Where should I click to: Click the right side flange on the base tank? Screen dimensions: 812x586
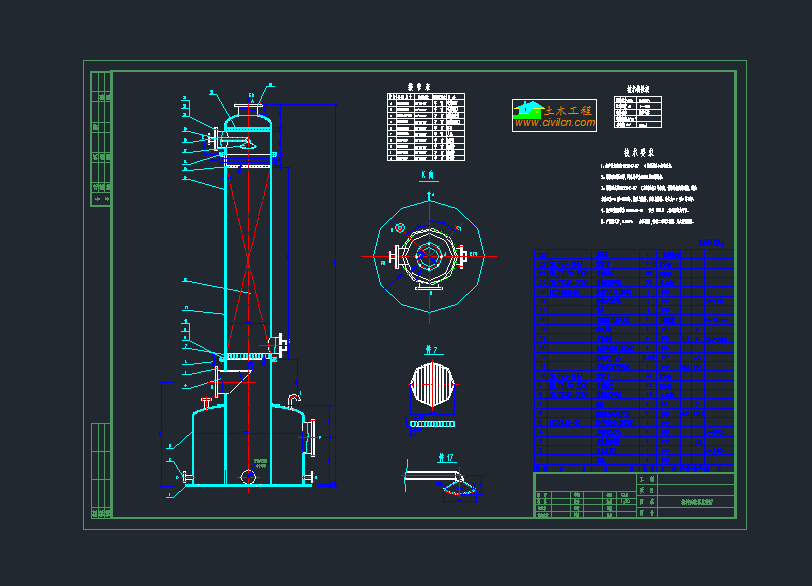[311, 430]
